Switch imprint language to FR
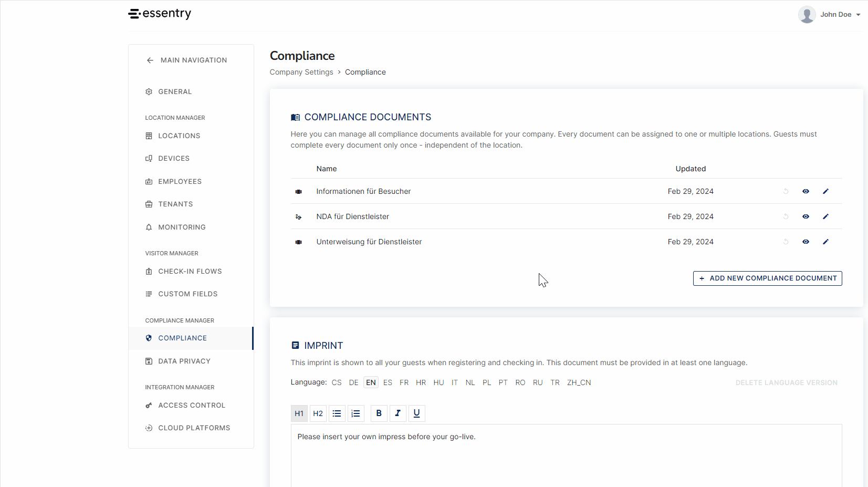 click(404, 383)
